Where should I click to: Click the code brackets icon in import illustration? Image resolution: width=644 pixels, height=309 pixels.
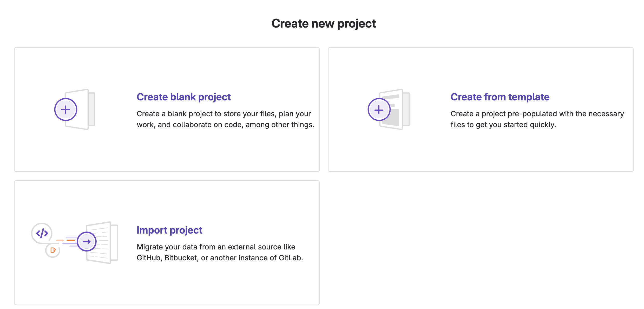[42, 233]
